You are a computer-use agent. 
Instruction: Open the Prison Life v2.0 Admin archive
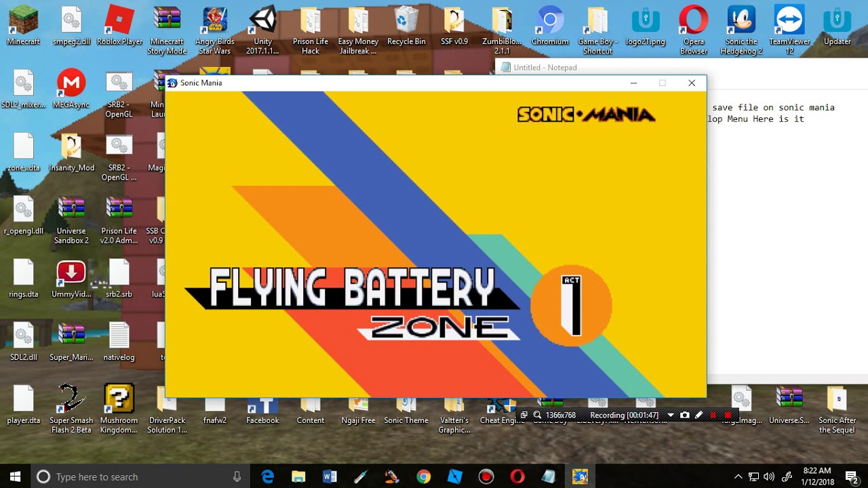tap(119, 220)
